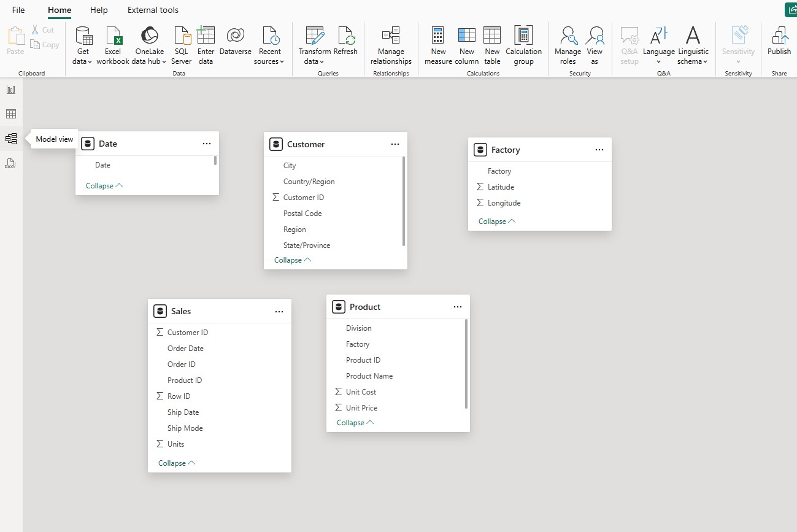Screen dimensions: 797x532
Task: Select Model view in sidebar
Action: 11,139
